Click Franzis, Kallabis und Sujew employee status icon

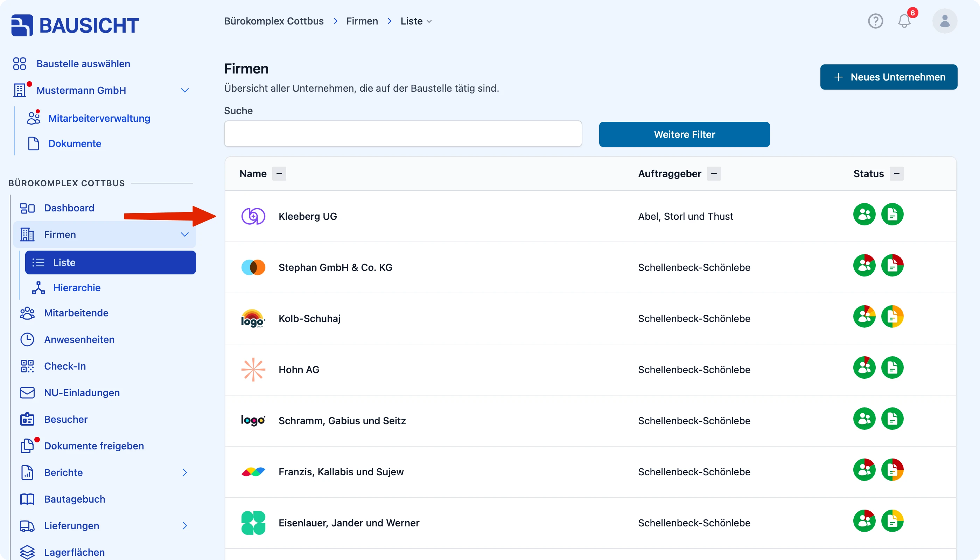pos(864,470)
